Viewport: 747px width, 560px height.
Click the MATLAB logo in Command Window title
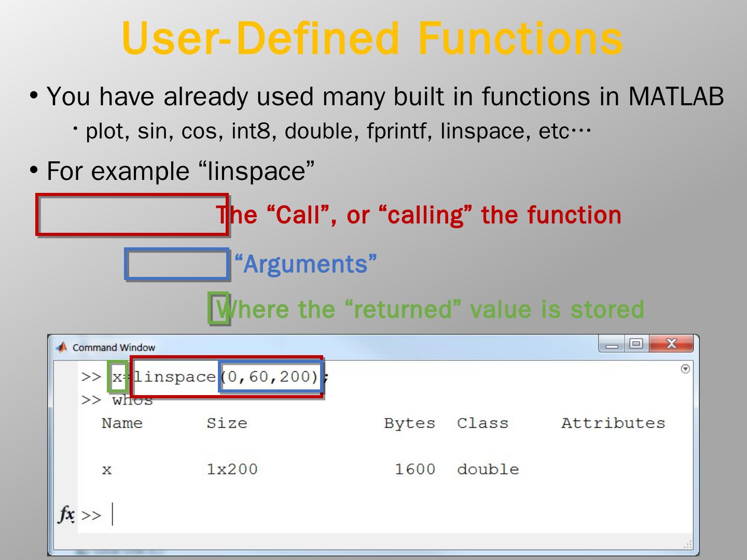point(62,347)
